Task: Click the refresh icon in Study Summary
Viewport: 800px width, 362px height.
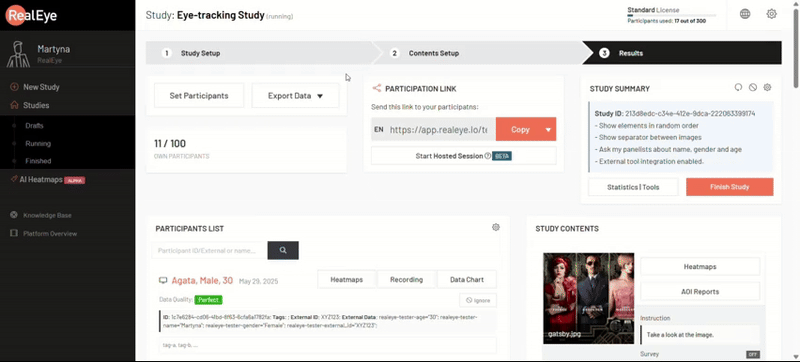Action: (x=738, y=88)
